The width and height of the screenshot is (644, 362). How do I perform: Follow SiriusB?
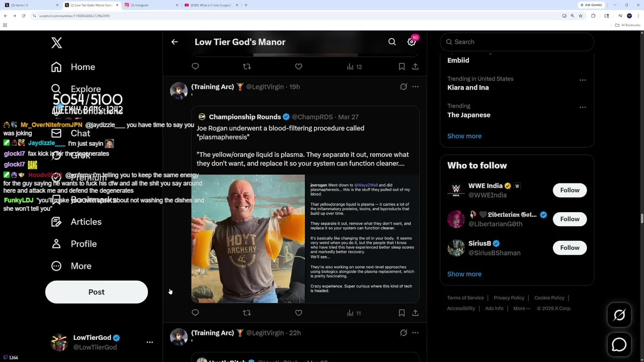point(570,247)
